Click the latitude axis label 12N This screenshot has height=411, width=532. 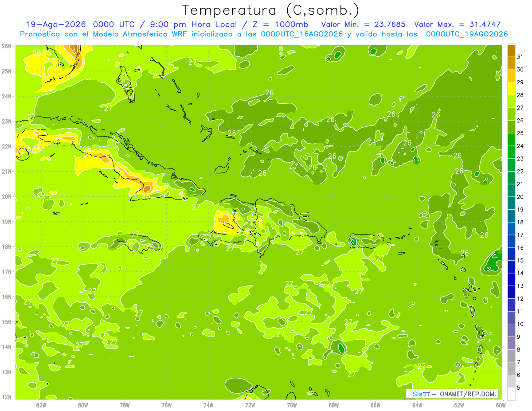pos(7,397)
